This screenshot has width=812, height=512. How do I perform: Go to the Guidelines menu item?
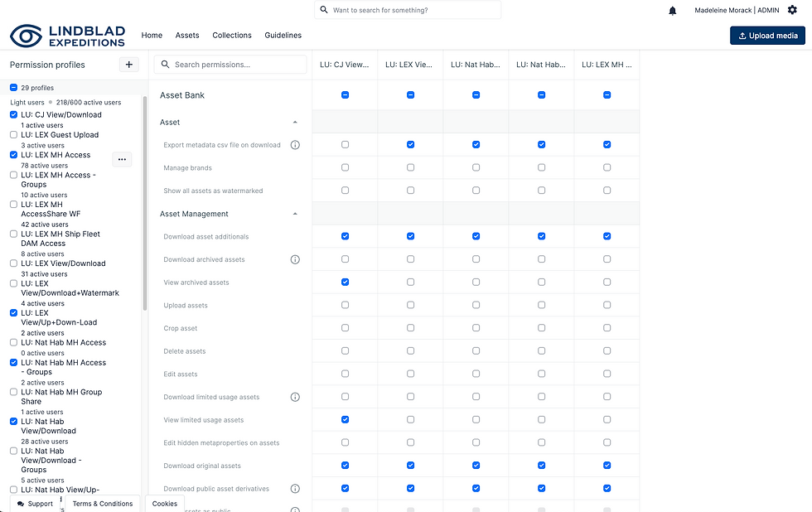(283, 36)
